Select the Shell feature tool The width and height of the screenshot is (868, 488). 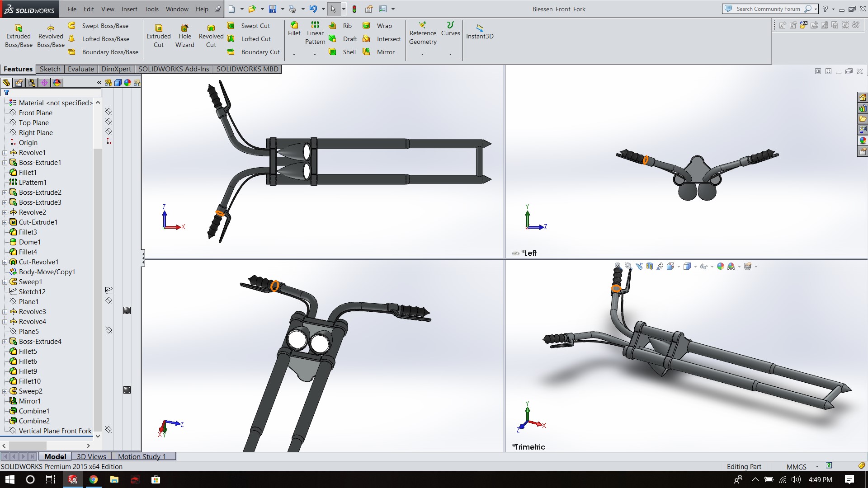coord(343,52)
